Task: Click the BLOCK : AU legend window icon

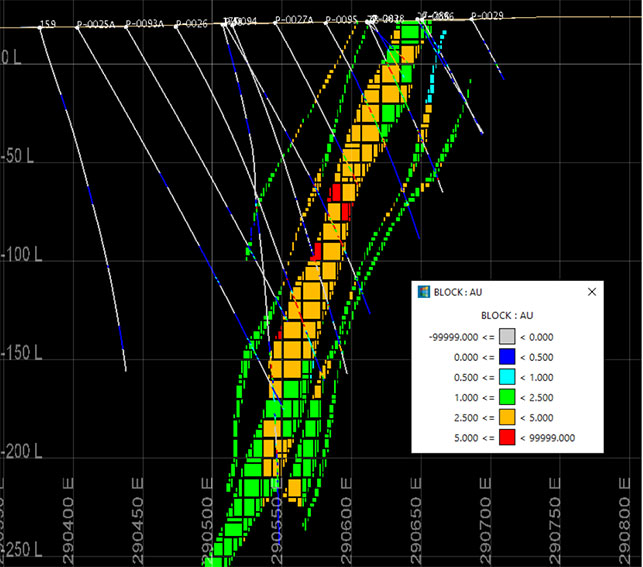Action: click(x=423, y=292)
